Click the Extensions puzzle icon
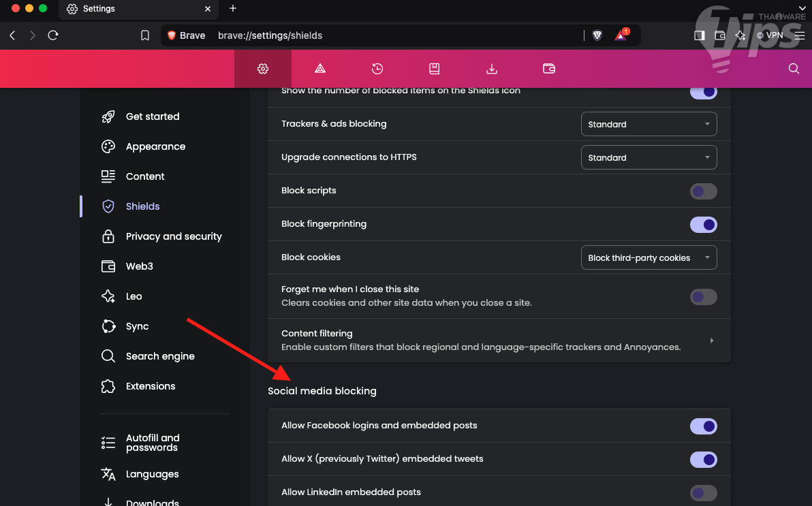 click(108, 386)
